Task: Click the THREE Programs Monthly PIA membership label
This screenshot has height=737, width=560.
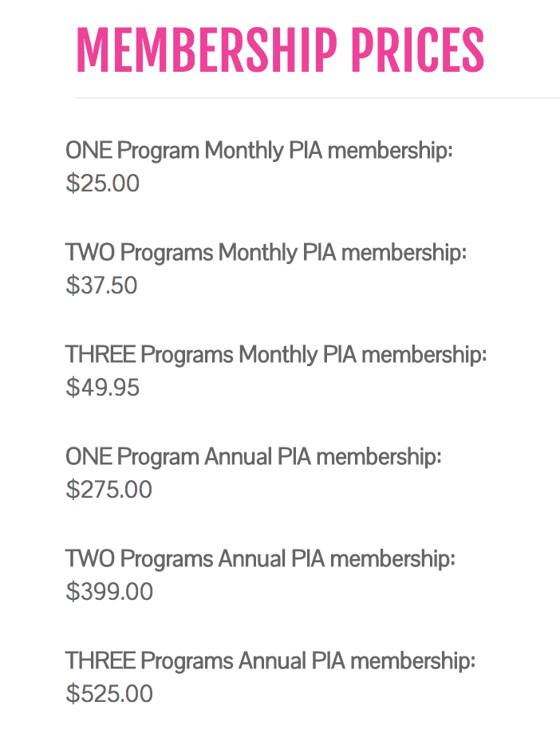Action: pyautogui.click(x=276, y=354)
